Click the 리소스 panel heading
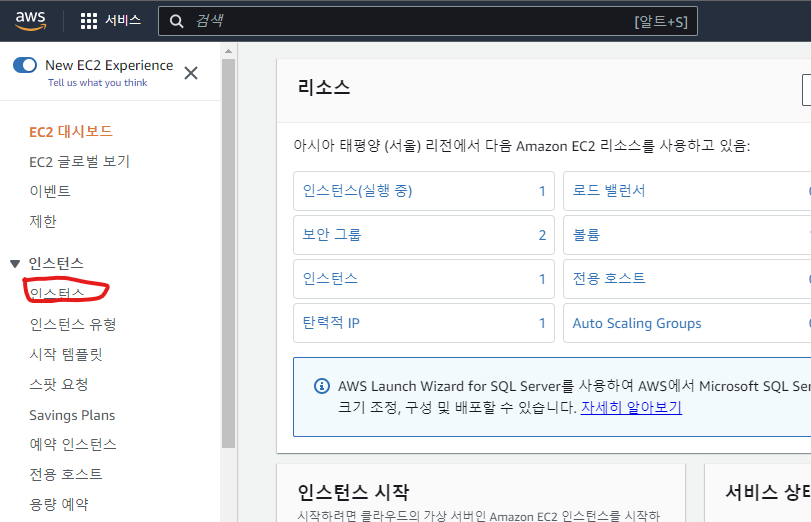The width and height of the screenshot is (811, 522). 324,87
